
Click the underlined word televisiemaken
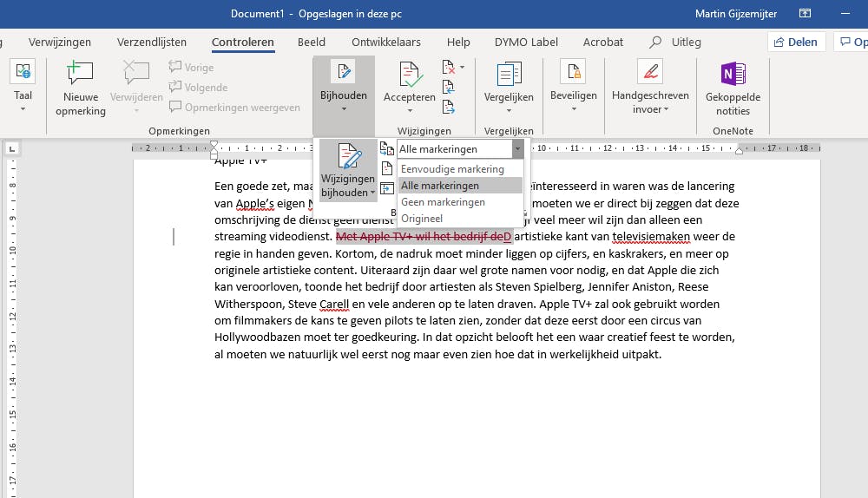tap(651, 236)
